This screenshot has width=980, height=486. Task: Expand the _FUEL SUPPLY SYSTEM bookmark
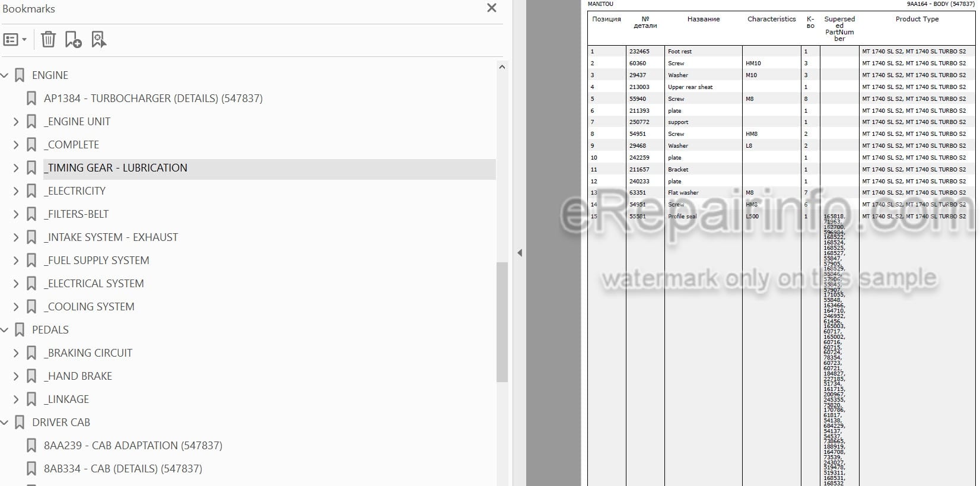click(x=16, y=261)
